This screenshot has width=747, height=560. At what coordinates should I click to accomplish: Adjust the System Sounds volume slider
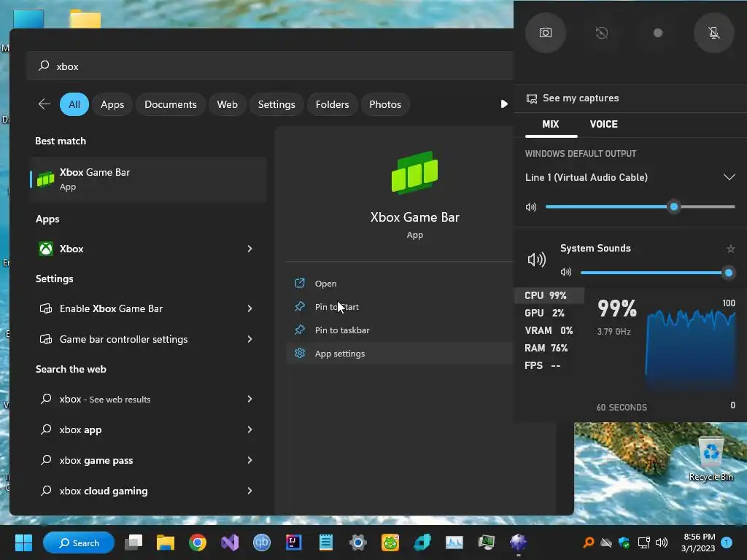657,273
